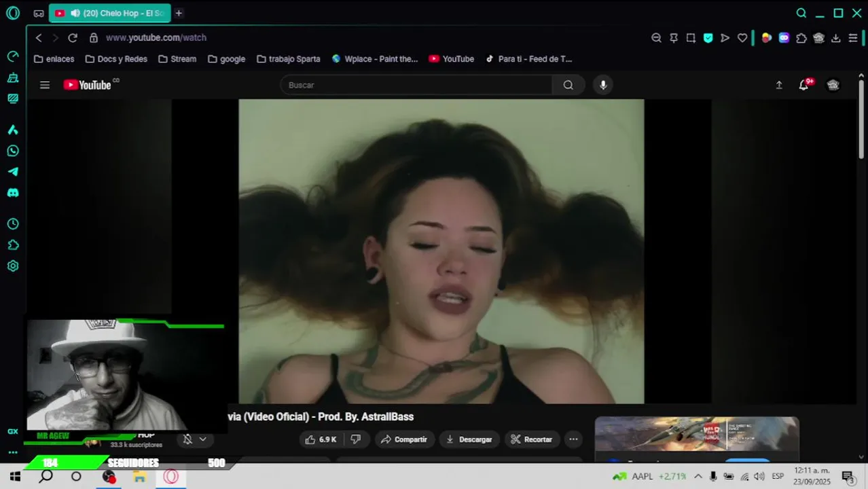
Task: Open the Stream bookmarks folder
Action: pos(177,59)
